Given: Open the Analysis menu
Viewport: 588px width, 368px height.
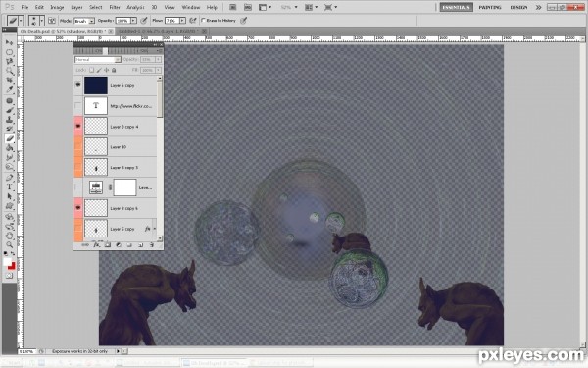Looking at the screenshot, I should 135,7.
